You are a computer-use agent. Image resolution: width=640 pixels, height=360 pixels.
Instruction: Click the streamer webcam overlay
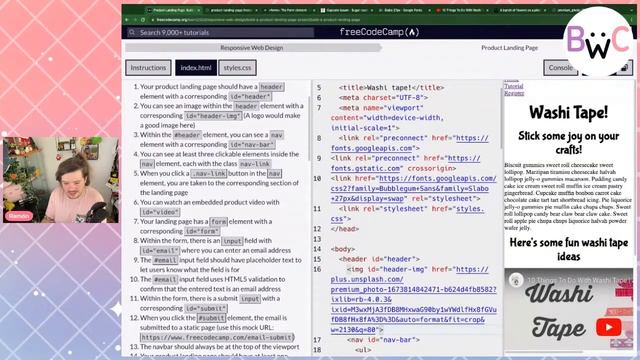pos(61,180)
